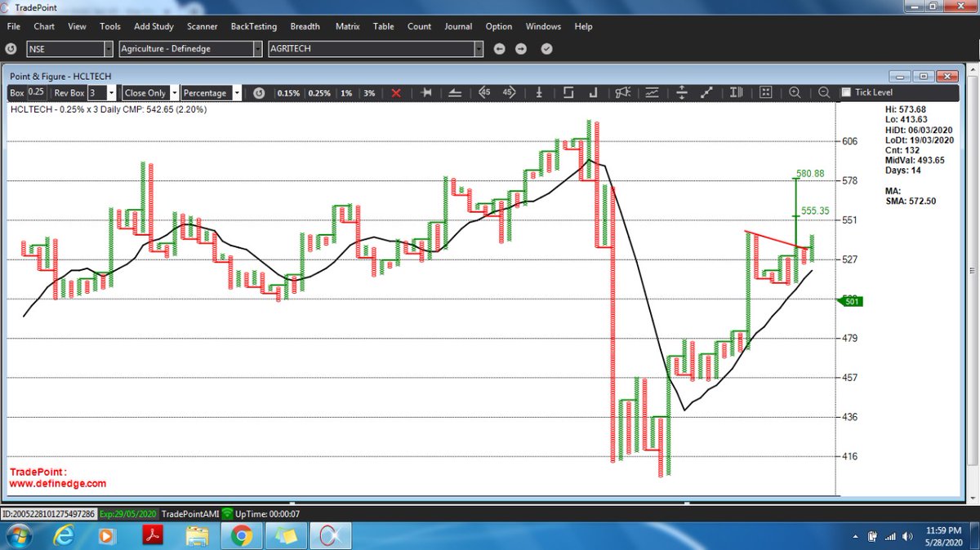Open the Scanner menu
The height and width of the screenshot is (550, 980).
[x=202, y=26]
